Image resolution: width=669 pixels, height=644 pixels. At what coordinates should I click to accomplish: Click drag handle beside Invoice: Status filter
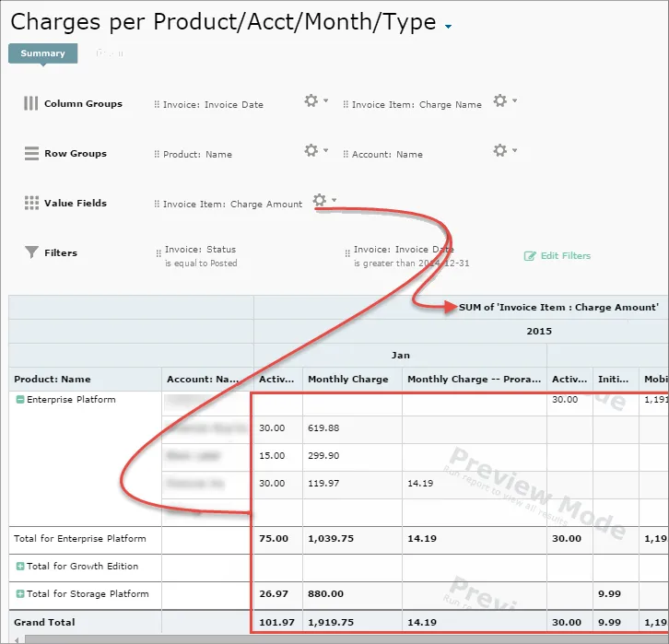(x=158, y=253)
